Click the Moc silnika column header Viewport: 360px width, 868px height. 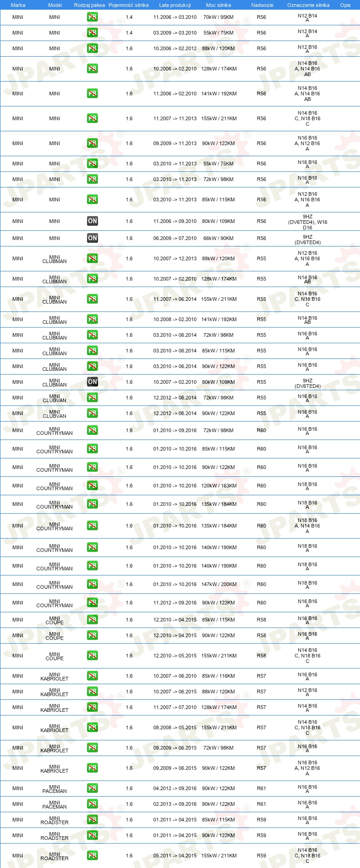(x=219, y=5)
